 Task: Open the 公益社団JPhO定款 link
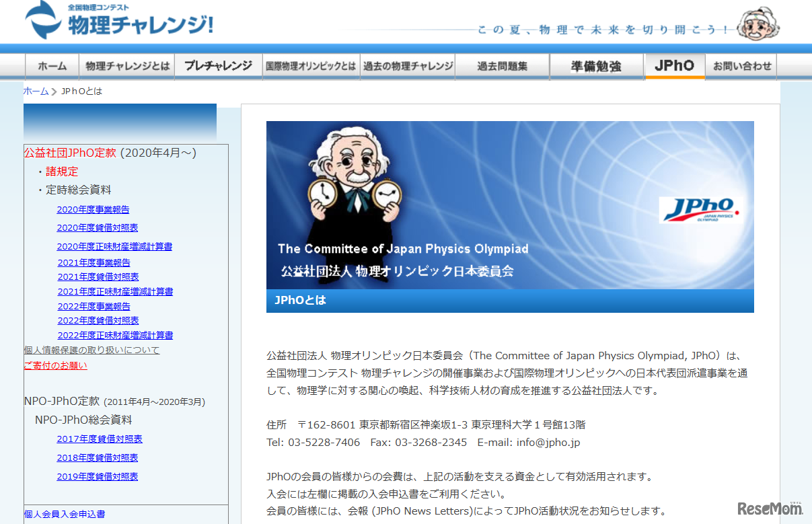tap(70, 153)
